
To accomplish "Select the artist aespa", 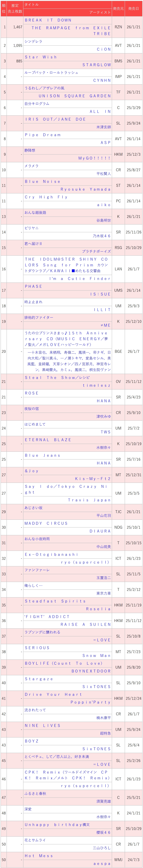I will coord(102,864).
